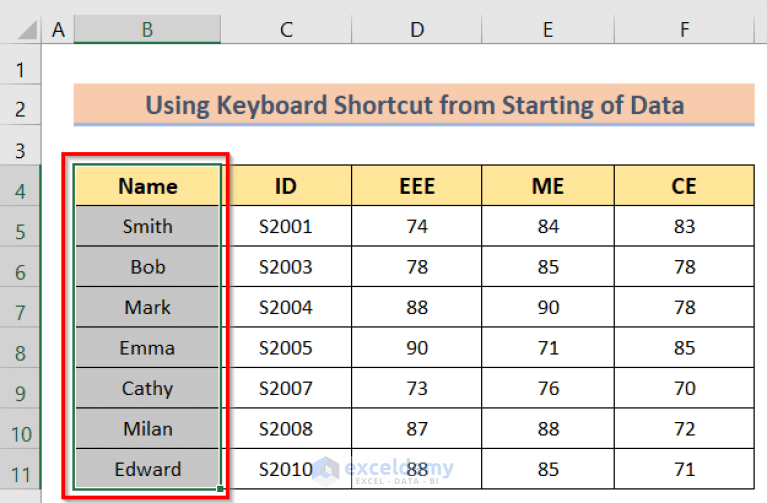Click Smith's CE score 83
This screenshot has height=503, width=767.
point(684,226)
